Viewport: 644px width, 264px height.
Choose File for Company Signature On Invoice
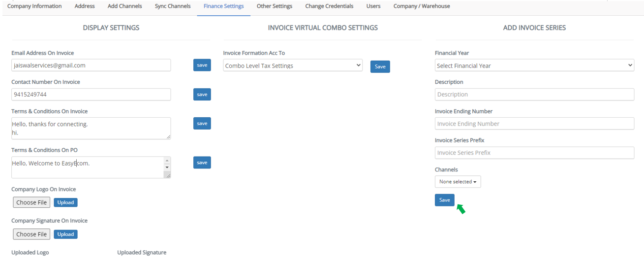[31, 234]
